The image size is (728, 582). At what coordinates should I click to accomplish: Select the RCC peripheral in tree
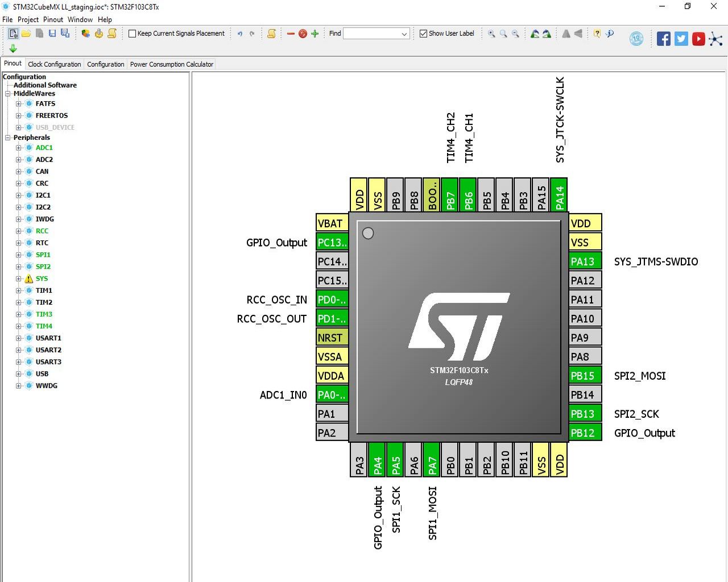point(42,231)
